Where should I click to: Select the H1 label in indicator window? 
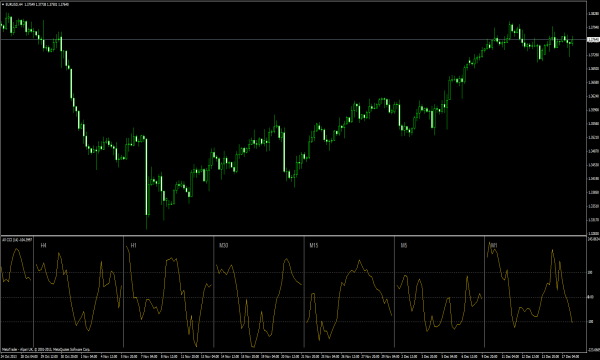134,245
